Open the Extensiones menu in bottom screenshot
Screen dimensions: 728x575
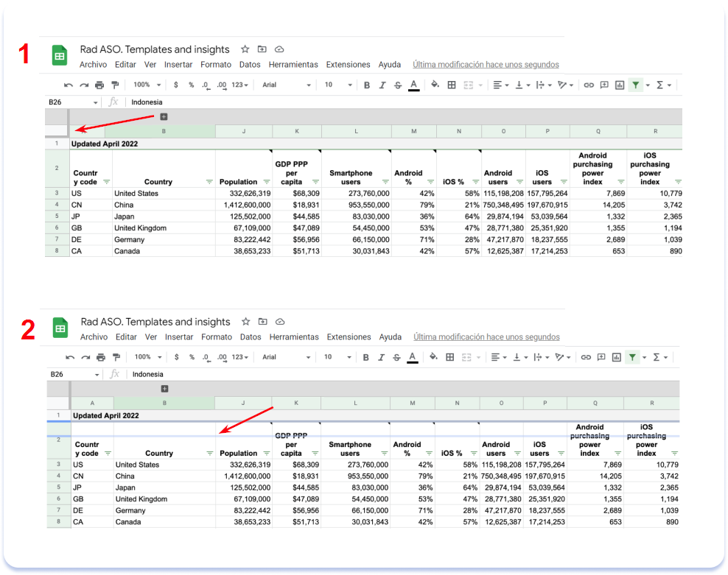pos(349,337)
